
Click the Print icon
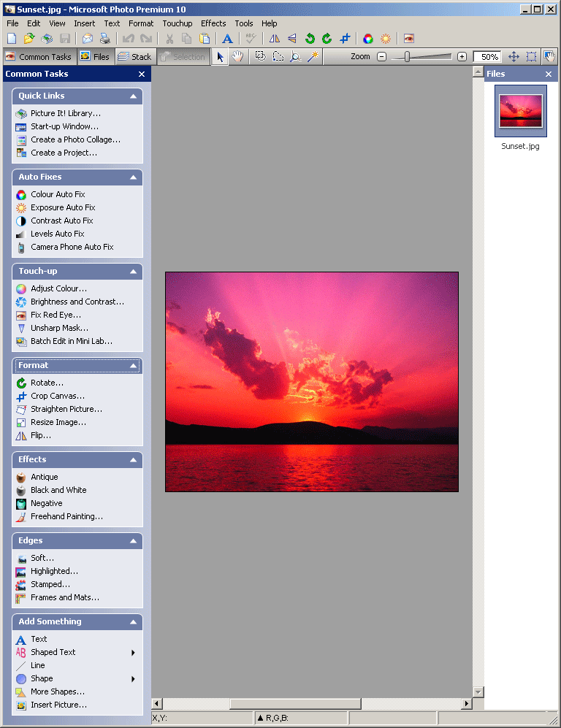pyautogui.click(x=105, y=39)
